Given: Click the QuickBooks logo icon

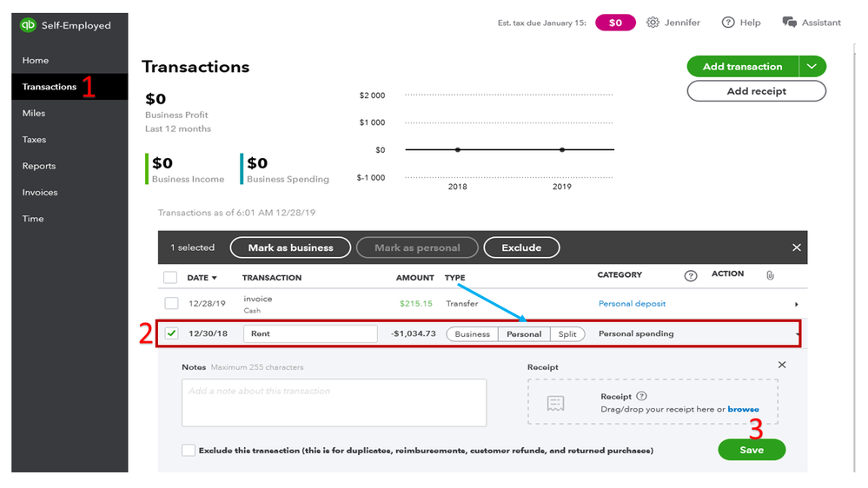Looking at the screenshot, I should (28, 25).
